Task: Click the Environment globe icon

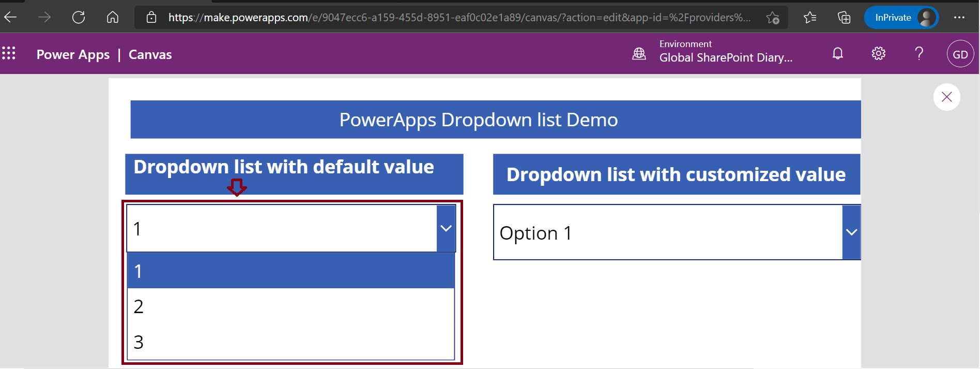Action: 639,53
